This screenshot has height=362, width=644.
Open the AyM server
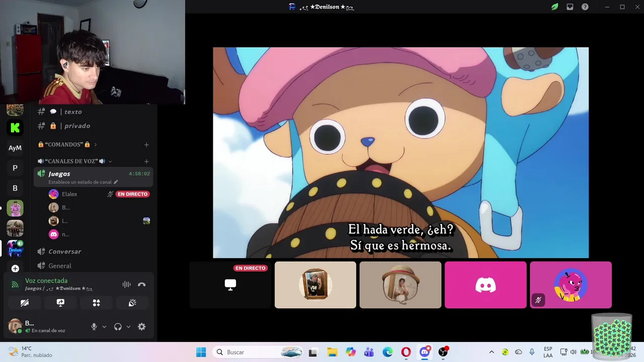point(15,148)
